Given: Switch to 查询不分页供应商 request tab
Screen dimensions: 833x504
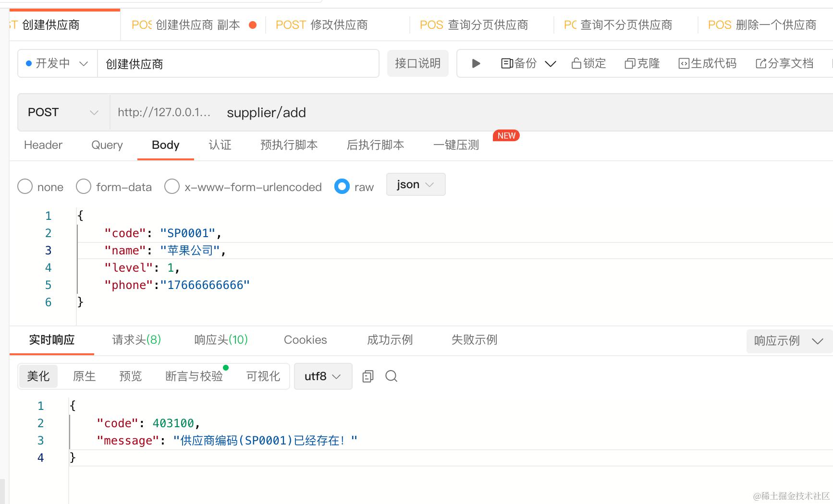Looking at the screenshot, I should pyautogui.click(x=625, y=25).
